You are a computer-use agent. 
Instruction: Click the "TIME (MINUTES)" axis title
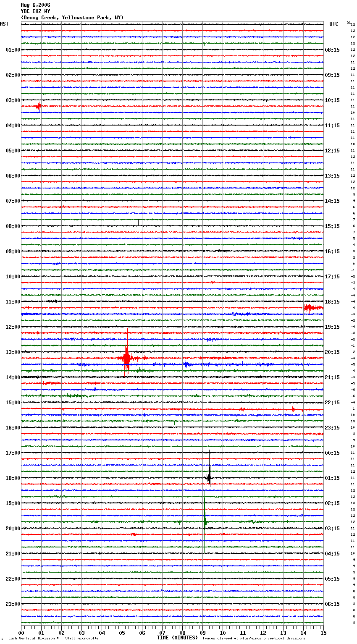(177, 638)
